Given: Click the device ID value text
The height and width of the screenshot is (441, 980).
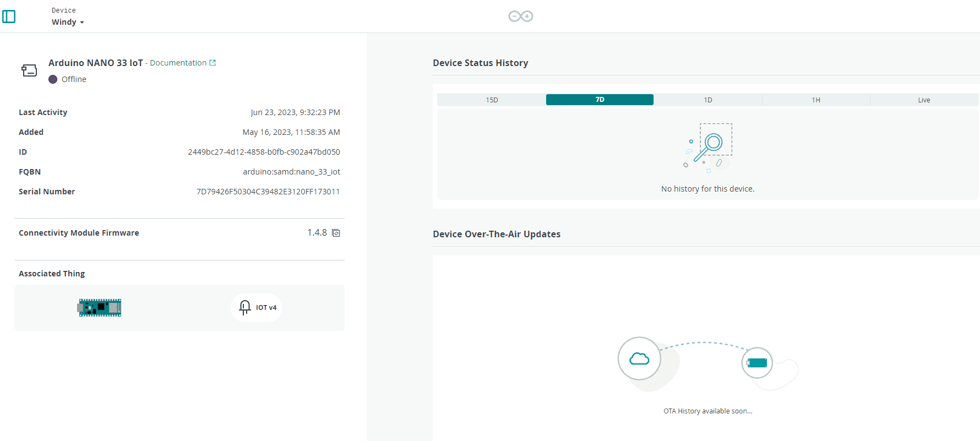Looking at the screenshot, I should coord(264,152).
